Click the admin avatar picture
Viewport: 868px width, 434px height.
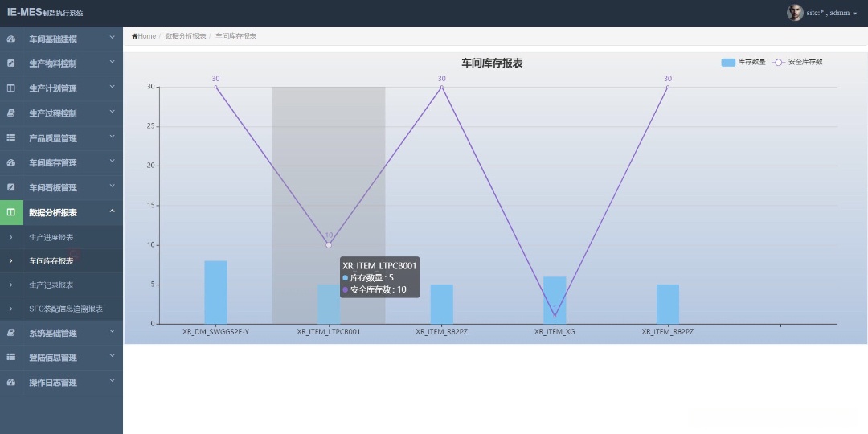pyautogui.click(x=795, y=13)
